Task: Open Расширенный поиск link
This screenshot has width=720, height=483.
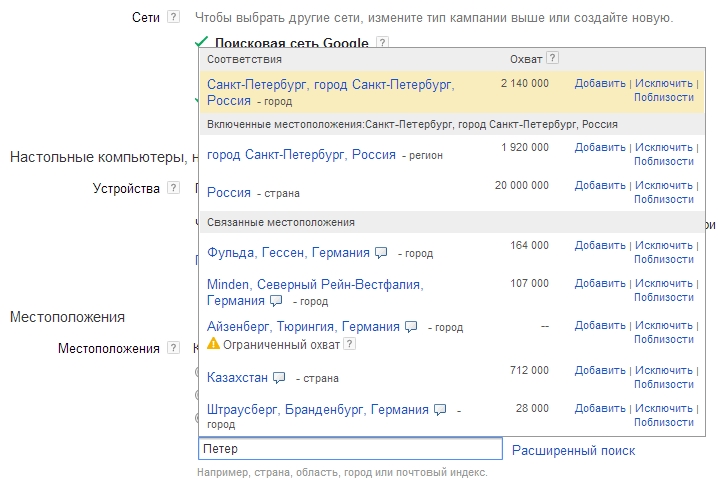Action: pyautogui.click(x=574, y=450)
